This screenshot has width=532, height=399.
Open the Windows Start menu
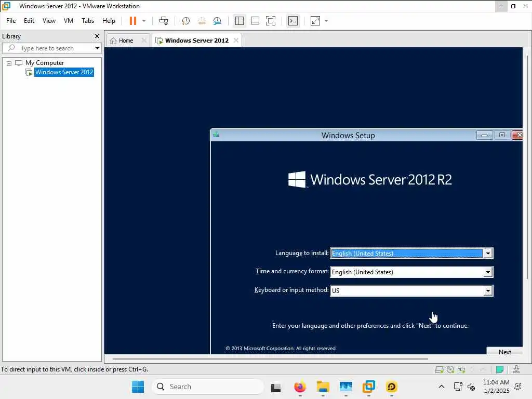(x=138, y=387)
